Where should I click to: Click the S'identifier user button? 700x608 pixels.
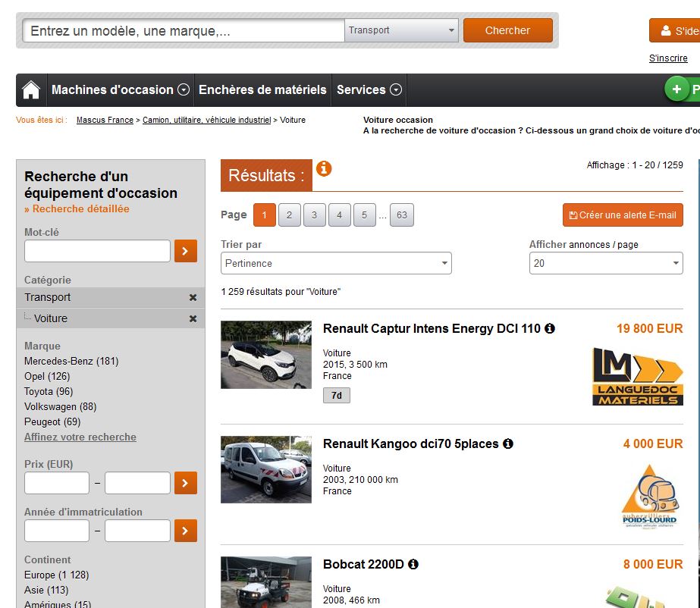tap(674, 30)
